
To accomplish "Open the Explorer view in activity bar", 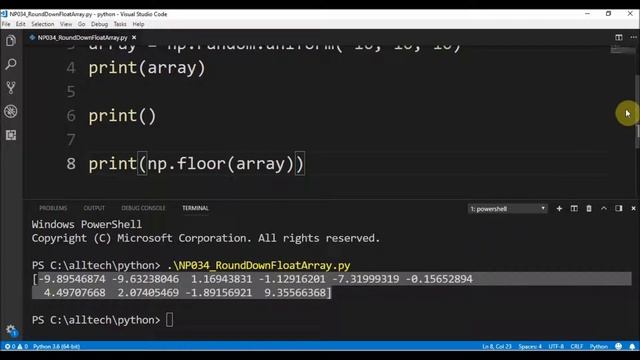I will [x=11, y=40].
